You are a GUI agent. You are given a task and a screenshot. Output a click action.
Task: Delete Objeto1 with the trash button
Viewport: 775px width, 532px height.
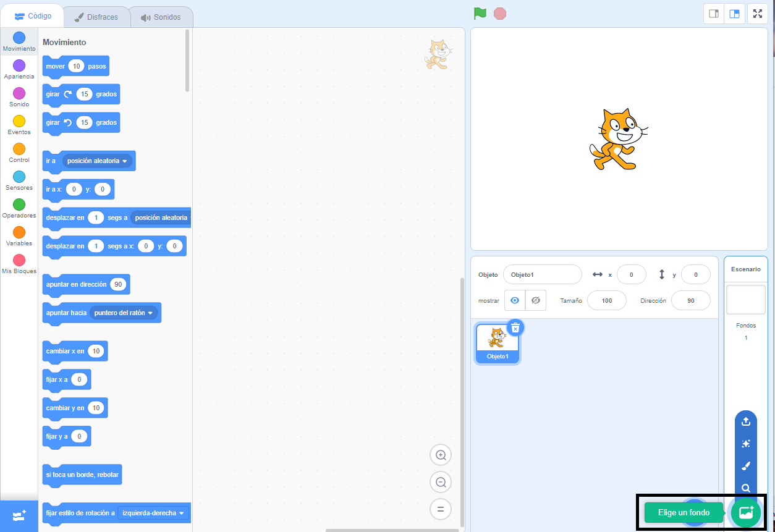[515, 327]
